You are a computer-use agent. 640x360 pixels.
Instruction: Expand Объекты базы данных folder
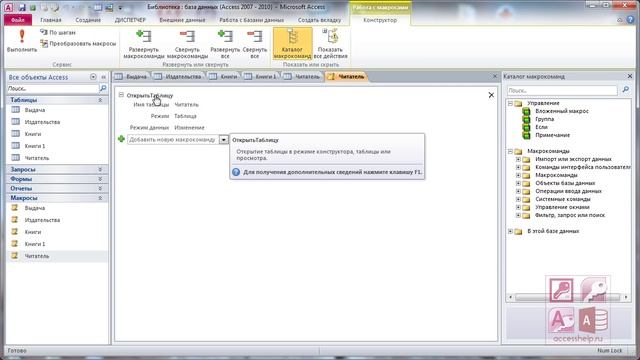click(x=518, y=183)
